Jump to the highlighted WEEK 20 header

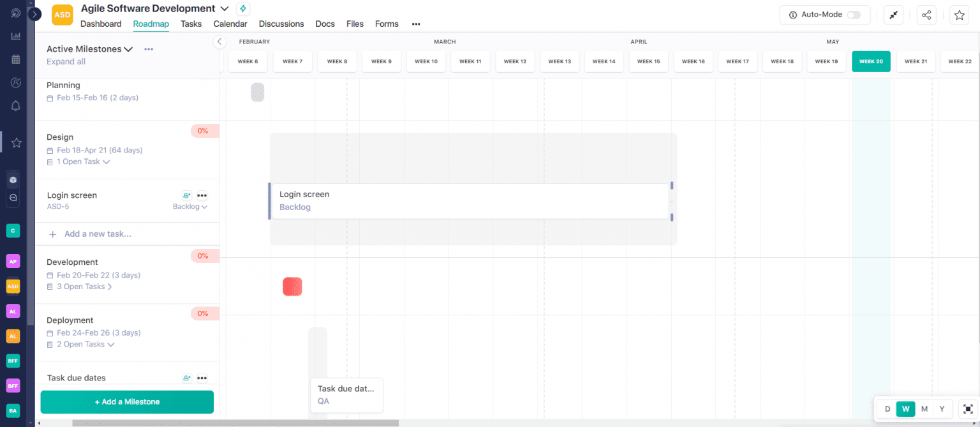871,61
